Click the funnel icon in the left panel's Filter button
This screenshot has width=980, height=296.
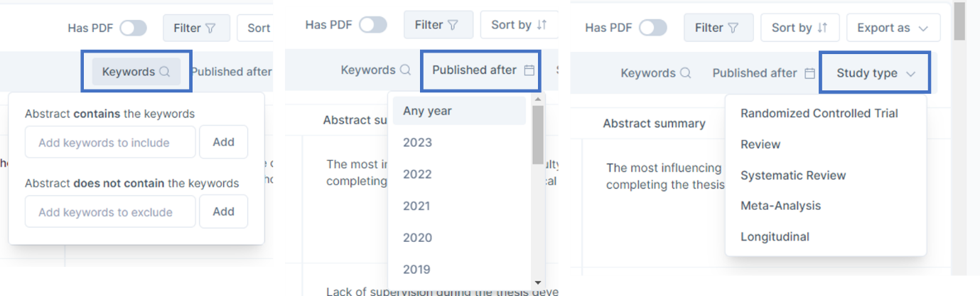point(210,28)
